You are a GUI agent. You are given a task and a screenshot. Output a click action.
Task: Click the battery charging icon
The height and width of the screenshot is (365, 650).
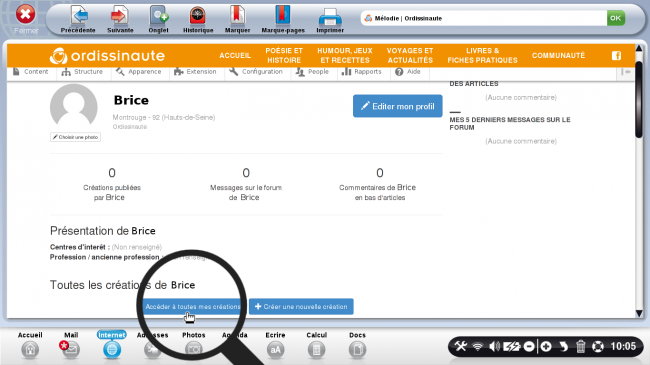pos(512,346)
